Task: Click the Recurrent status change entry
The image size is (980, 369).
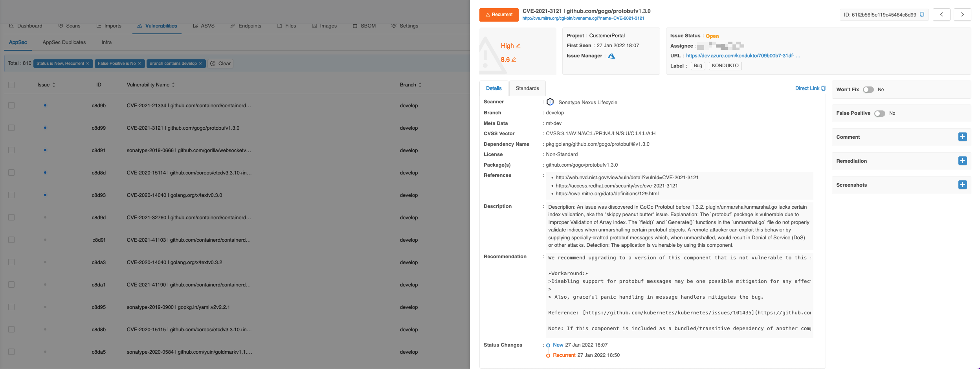Action: 583,355
